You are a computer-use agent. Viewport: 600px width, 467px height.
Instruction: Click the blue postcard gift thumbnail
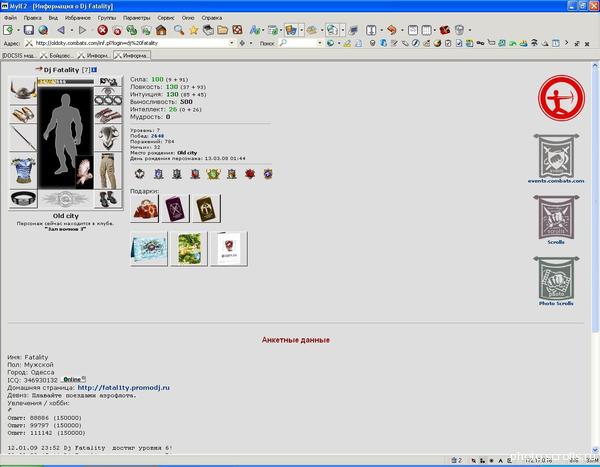click(149, 249)
